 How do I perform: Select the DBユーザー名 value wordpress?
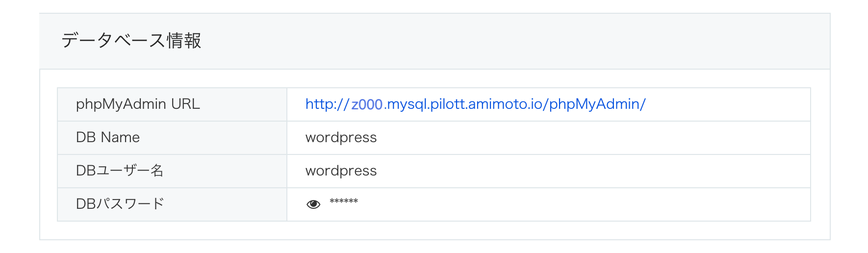point(341,171)
